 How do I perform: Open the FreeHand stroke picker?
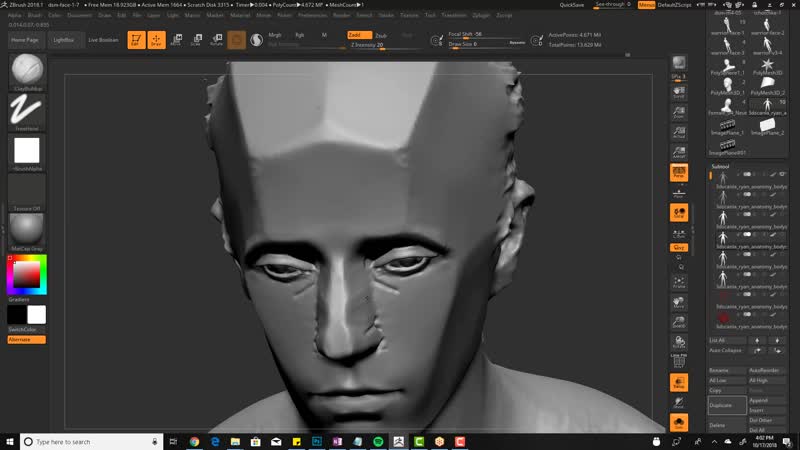[27, 112]
